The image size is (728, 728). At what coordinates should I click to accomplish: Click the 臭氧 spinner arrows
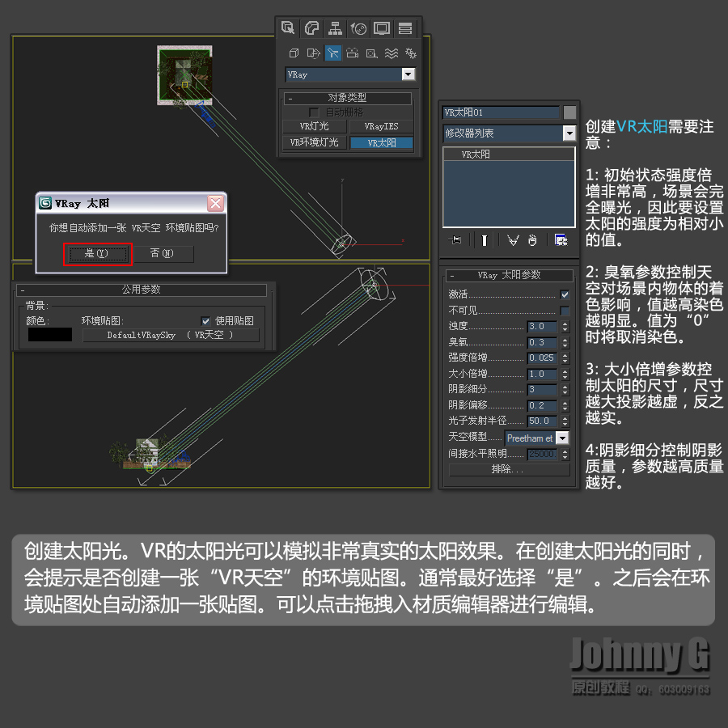coord(565,343)
